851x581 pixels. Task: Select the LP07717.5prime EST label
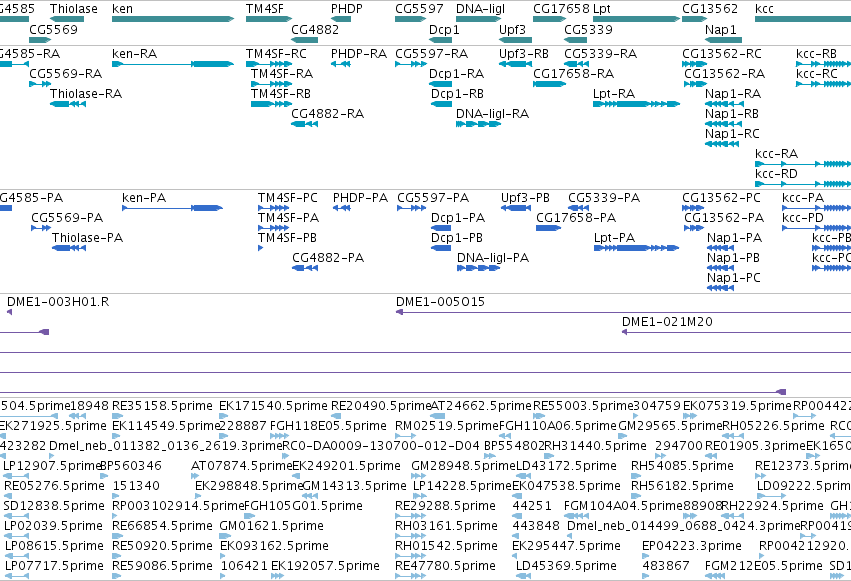coord(54,566)
